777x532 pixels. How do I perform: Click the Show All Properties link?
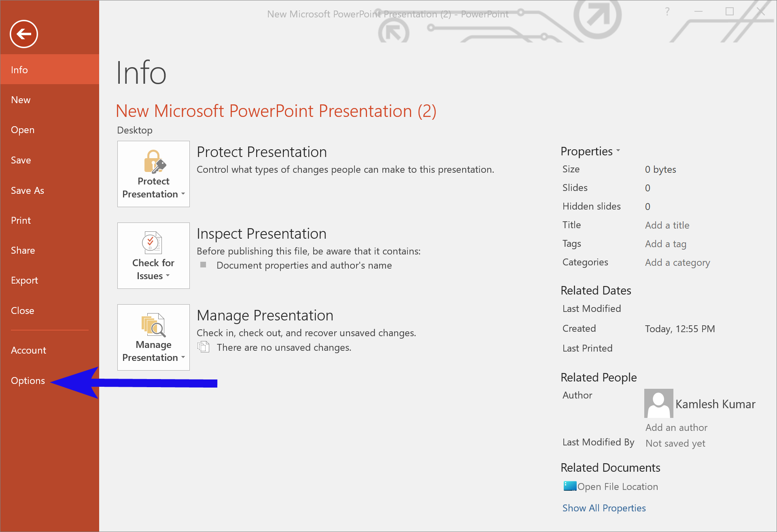tap(604, 508)
